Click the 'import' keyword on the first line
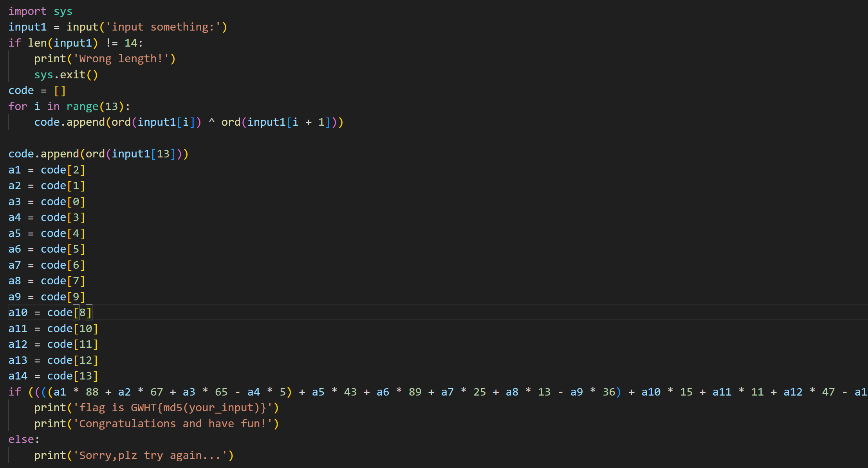 click(x=27, y=11)
